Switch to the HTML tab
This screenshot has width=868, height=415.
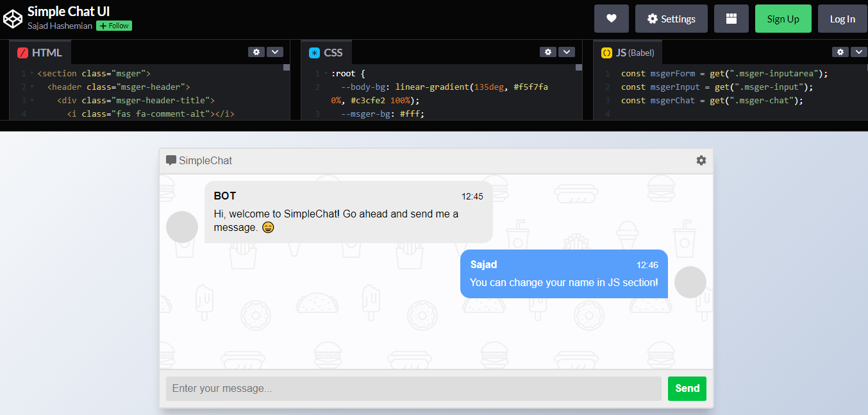pos(40,52)
